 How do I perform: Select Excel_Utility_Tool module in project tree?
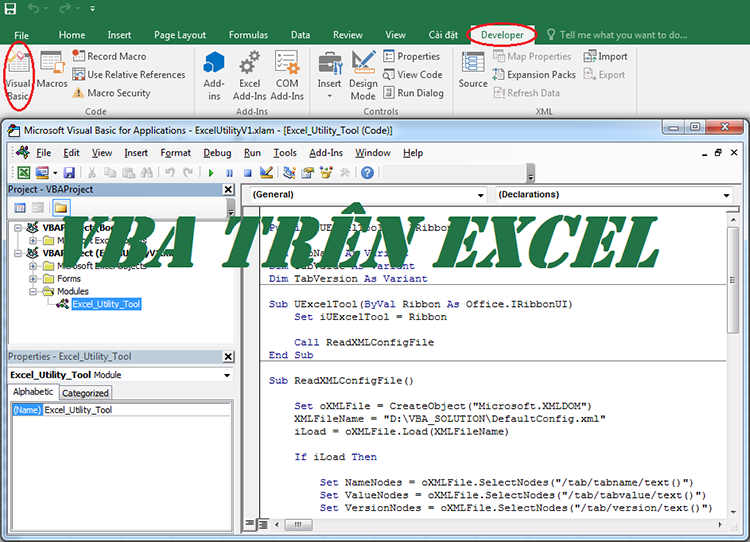point(106,304)
